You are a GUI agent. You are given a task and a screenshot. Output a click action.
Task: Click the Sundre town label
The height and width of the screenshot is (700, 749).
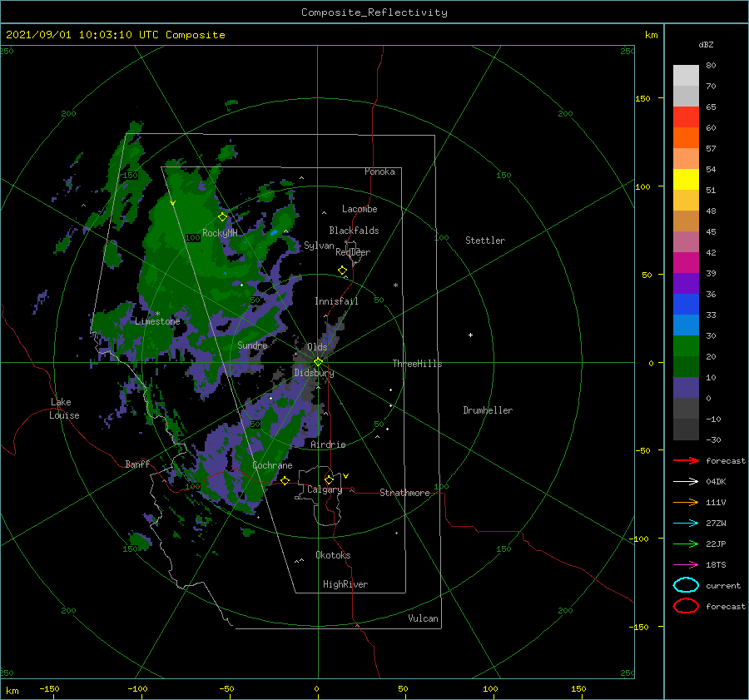252,345
